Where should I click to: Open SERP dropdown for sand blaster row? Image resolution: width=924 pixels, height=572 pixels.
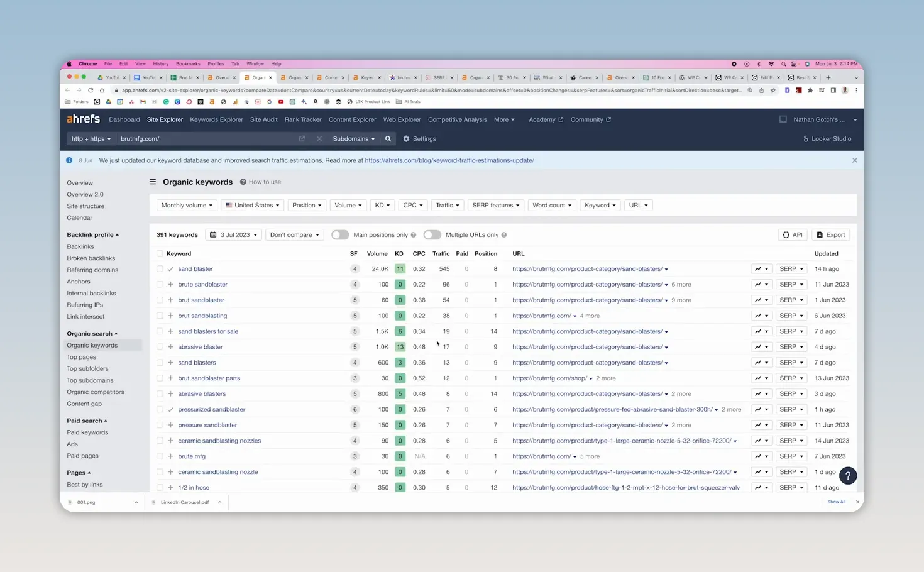pos(791,269)
